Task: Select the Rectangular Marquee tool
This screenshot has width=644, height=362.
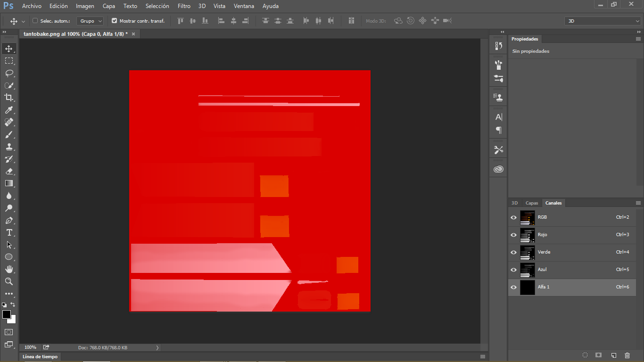Action: tap(9, 61)
